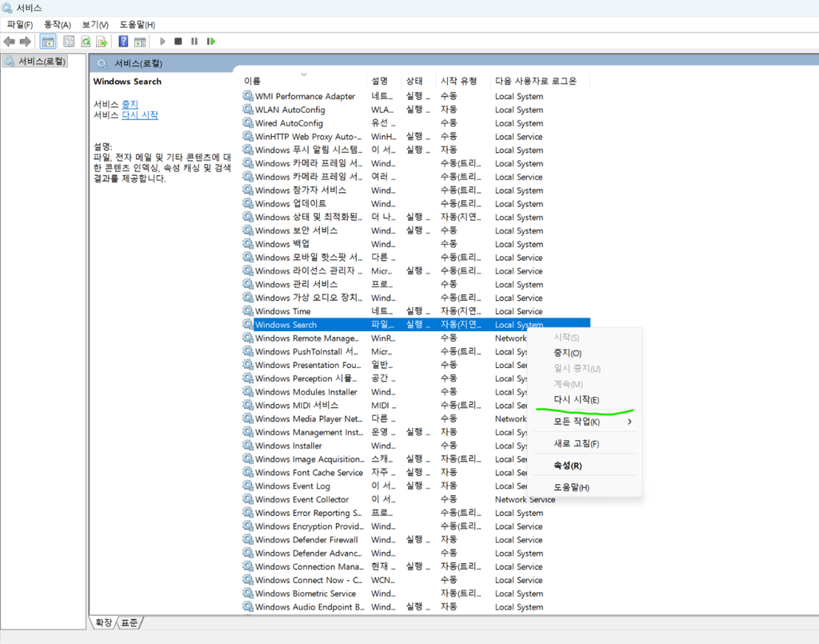
Task: Open the 보기(V) menu
Action: [x=95, y=25]
